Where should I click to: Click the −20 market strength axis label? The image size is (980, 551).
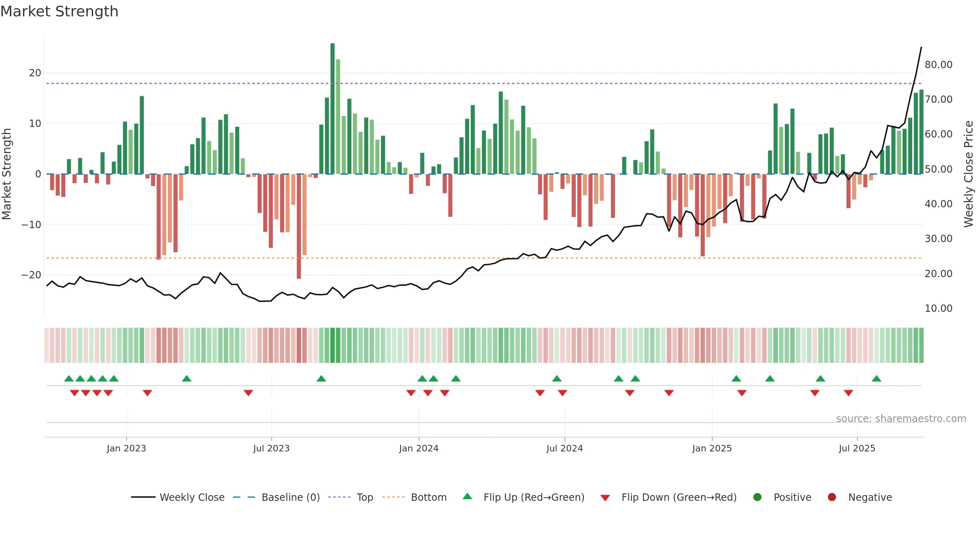(31, 275)
